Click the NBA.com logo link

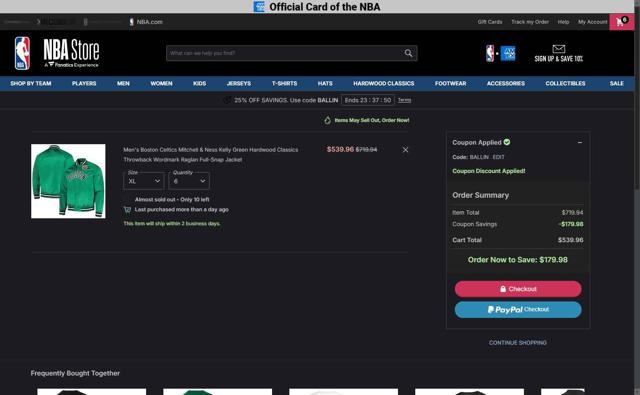click(146, 22)
